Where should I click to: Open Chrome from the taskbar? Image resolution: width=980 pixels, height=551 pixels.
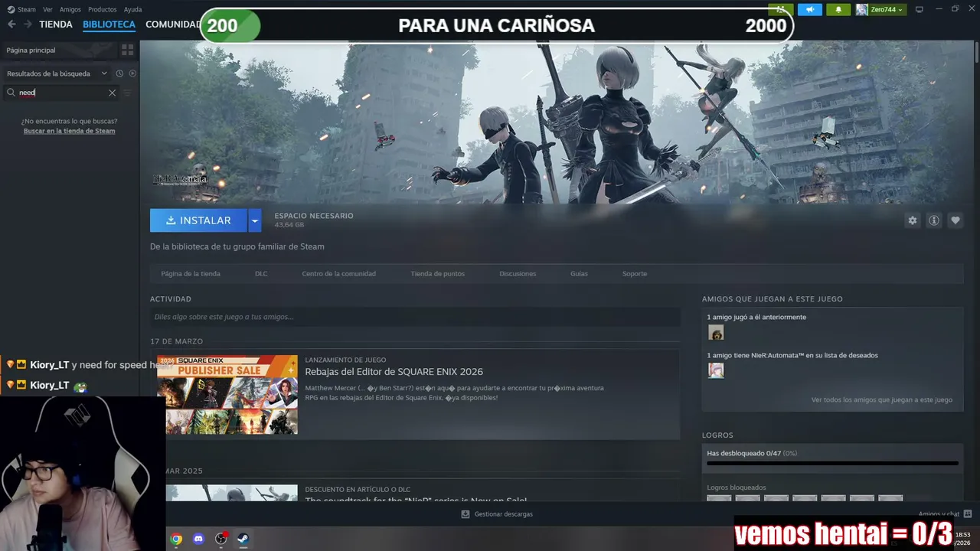(176, 539)
